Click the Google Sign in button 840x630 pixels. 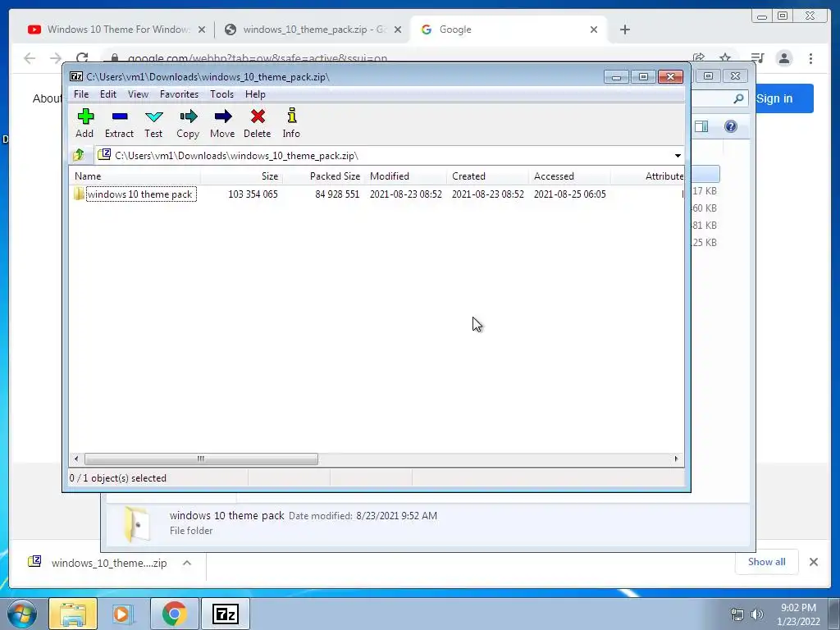click(783, 98)
